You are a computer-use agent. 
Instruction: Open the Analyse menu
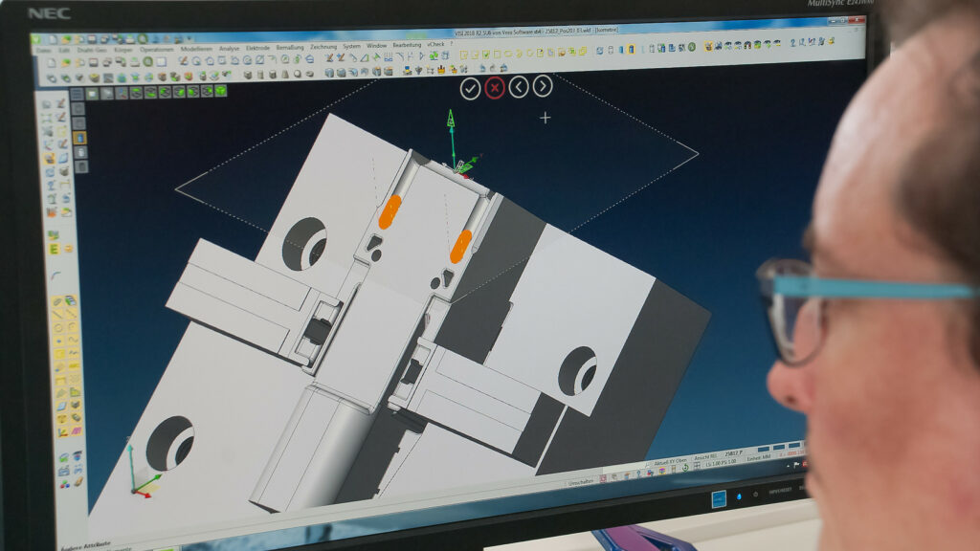click(x=230, y=48)
